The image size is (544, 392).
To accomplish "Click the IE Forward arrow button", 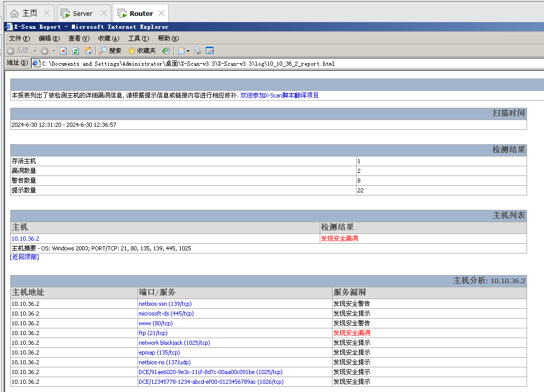I will coord(45,51).
